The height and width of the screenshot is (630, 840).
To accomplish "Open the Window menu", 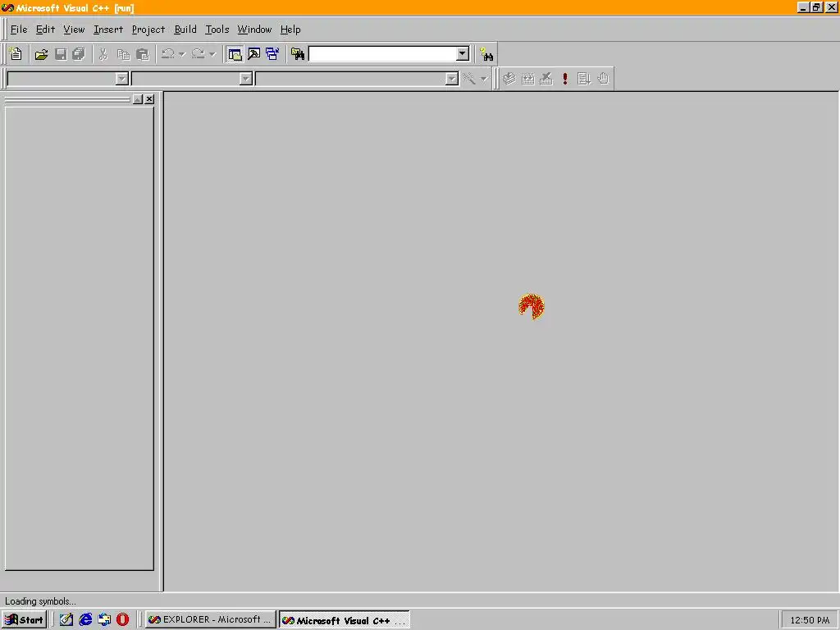I will (254, 30).
